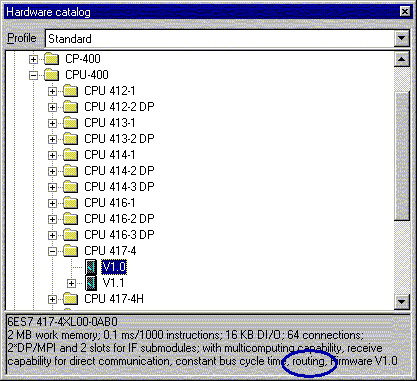Click the V1.0 CPU module icon
Image resolution: width=417 pixels, height=381 pixels.
91,267
